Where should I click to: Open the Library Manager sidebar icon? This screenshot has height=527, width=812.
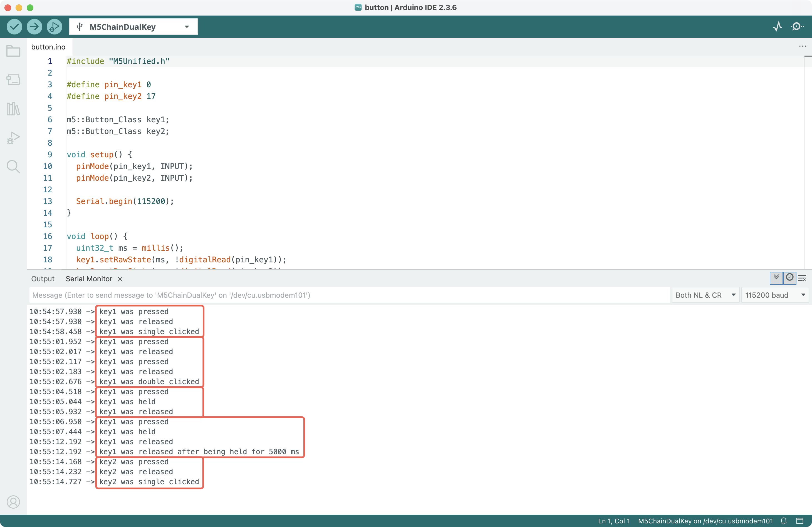(x=13, y=109)
